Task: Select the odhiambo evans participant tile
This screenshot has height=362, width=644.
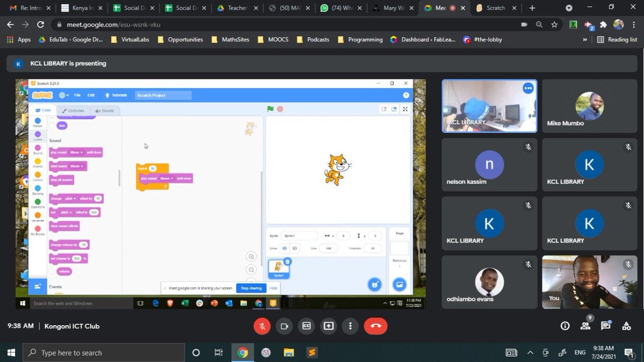Action: (x=489, y=282)
